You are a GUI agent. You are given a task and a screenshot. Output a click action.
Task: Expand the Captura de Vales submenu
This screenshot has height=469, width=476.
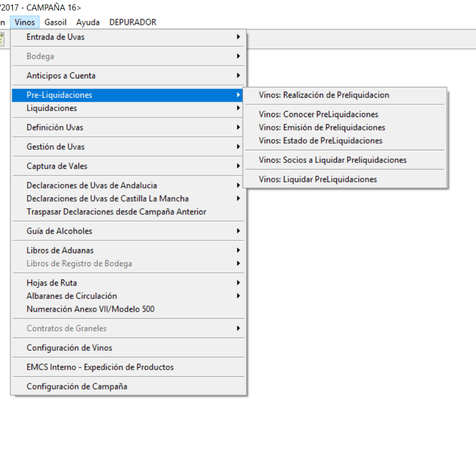[x=57, y=166]
